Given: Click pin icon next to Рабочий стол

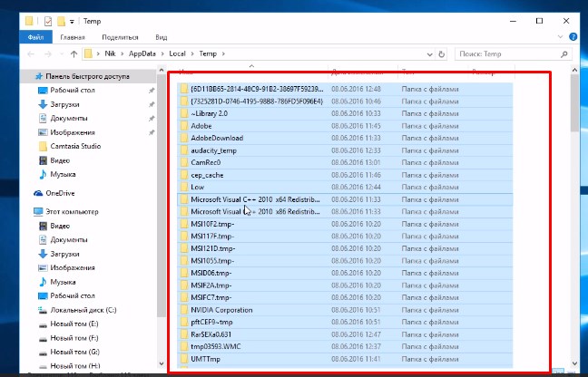Looking at the screenshot, I should [x=152, y=91].
